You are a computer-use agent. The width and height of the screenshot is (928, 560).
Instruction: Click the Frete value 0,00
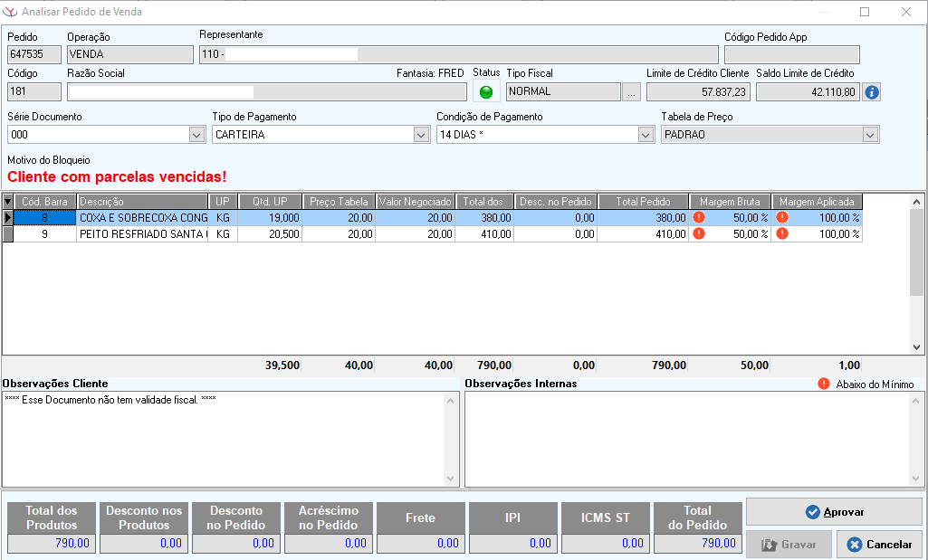click(421, 544)
